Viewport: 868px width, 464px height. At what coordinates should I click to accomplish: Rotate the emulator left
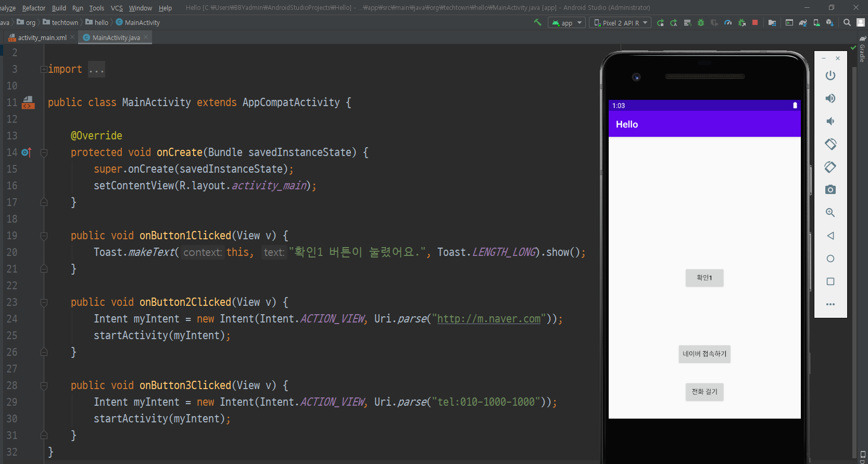click(x=831, y=144)
